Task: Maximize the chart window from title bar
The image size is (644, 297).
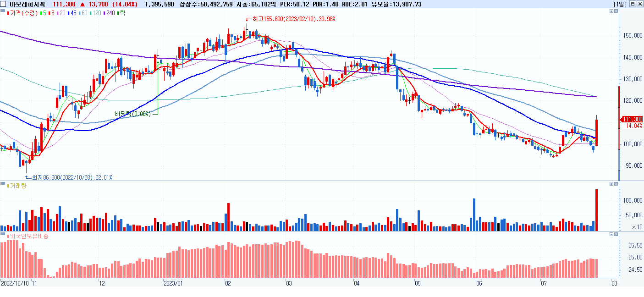Action: (x=633, y=4)
